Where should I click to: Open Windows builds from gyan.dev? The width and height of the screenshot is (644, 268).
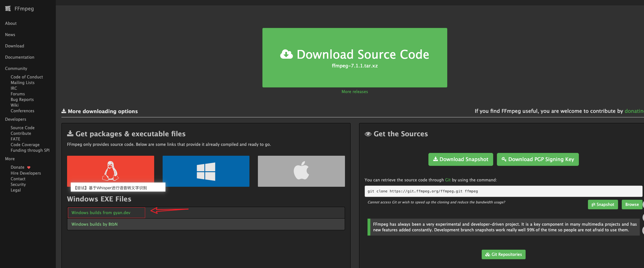(101, 213)
